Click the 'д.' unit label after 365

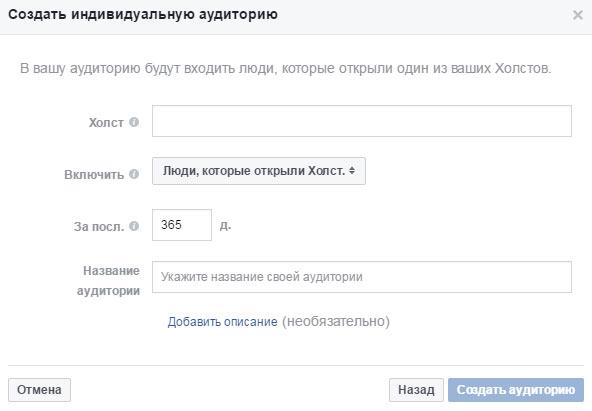[x=225, y=225]
